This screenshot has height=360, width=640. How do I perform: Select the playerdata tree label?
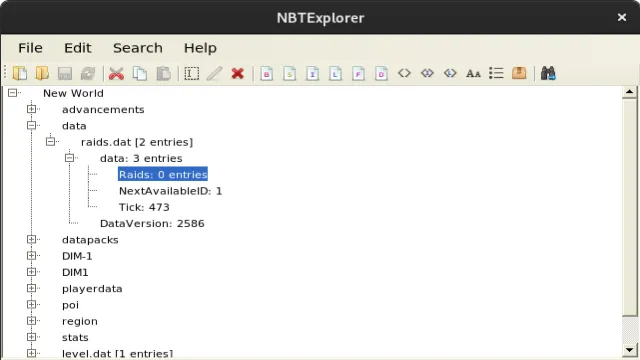(92, 289)
